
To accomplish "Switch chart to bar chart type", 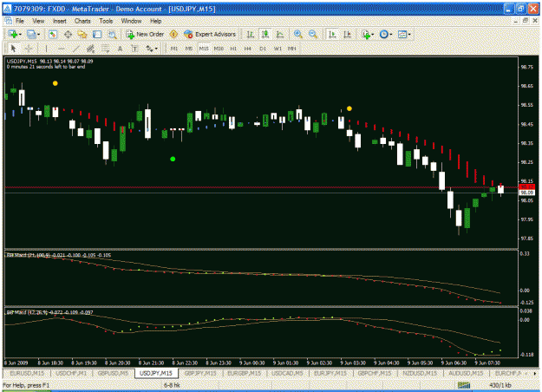I will (x=251, y=34).
